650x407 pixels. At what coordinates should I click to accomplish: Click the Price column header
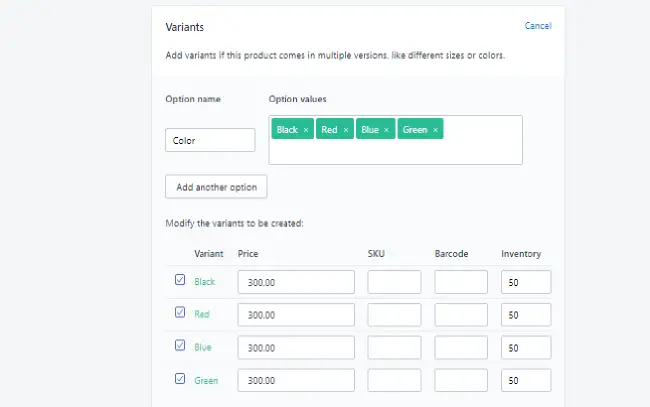(x=248, y=254)
